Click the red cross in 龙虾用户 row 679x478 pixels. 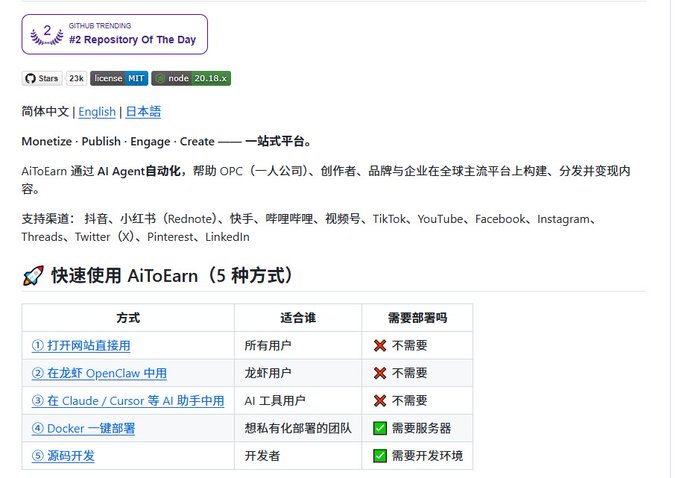[380, 373]
